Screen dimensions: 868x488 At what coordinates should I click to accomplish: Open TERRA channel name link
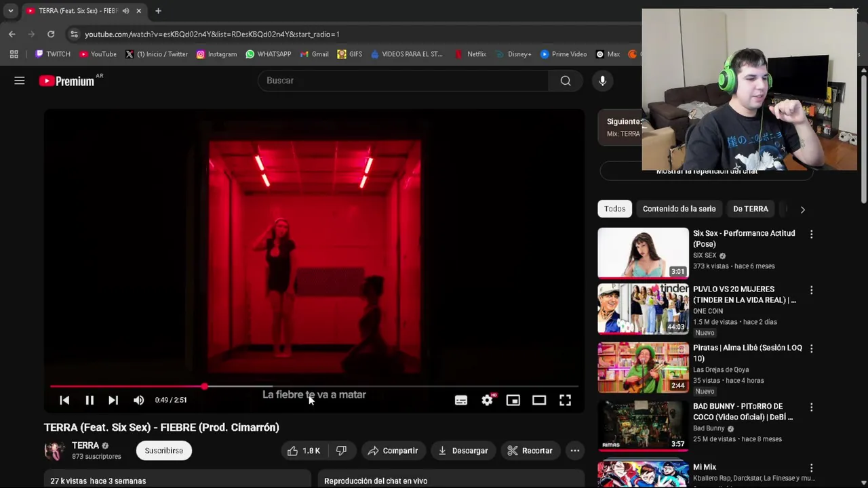coord(85,445)
